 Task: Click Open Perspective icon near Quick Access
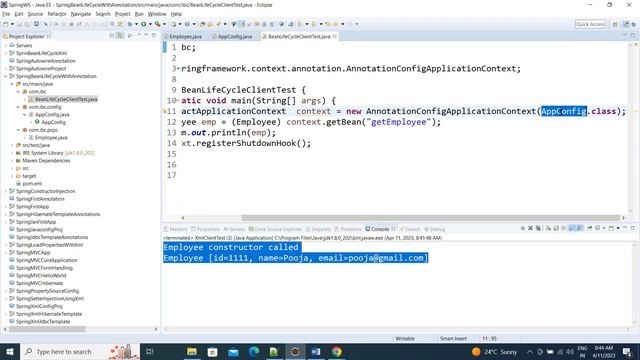pos(615,24)
